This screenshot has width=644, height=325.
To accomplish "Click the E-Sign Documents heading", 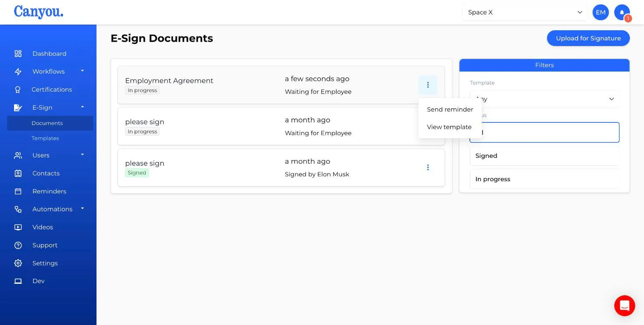I will coord(162,38).
